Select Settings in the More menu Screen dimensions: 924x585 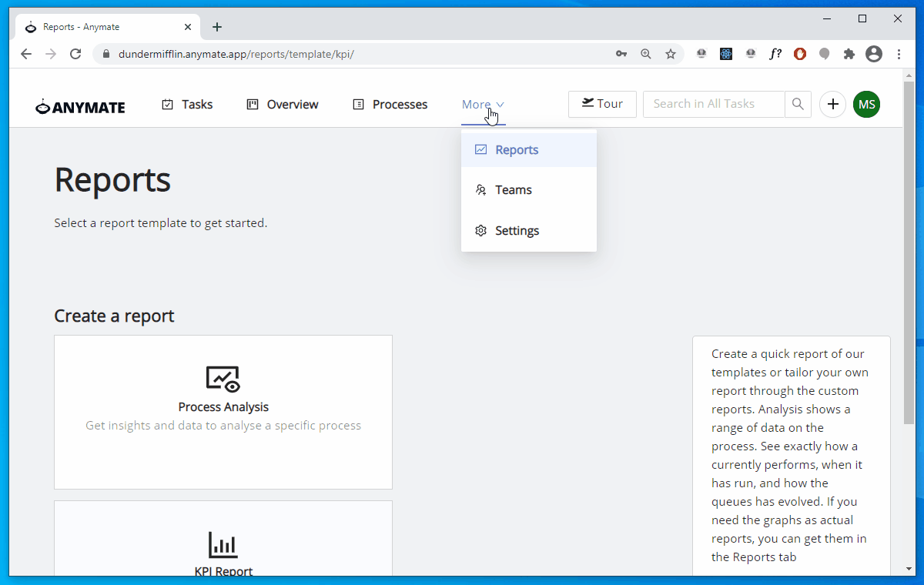(x=529, y=231)
